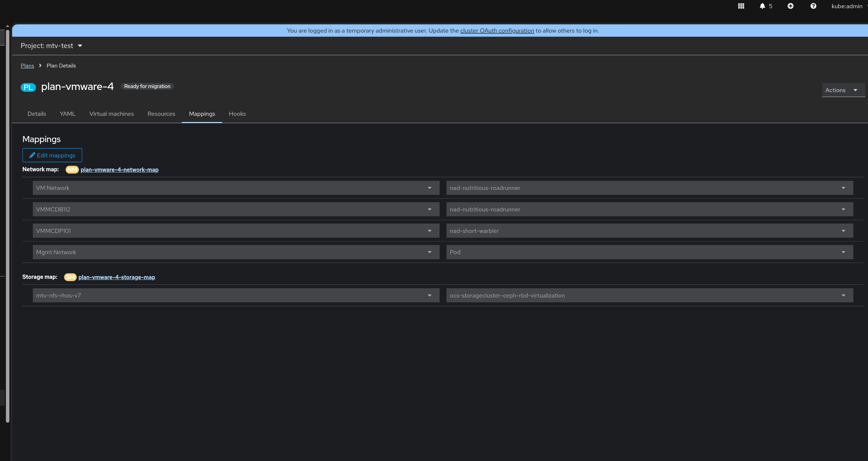Click the Edit mappings button
The image size is (868, 461).
coord(52,155)
